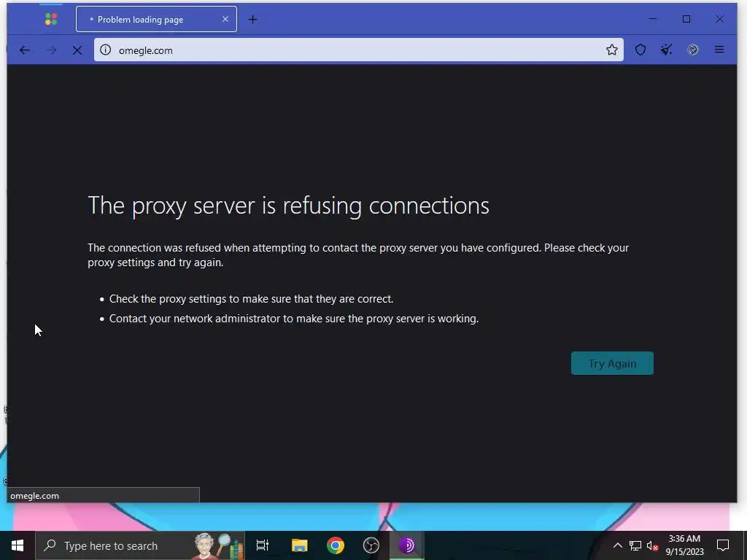This screenshot has height=560, width=747.
Task: Click the 'Contact your network administrator' bullet
Action: coord(294,319)
